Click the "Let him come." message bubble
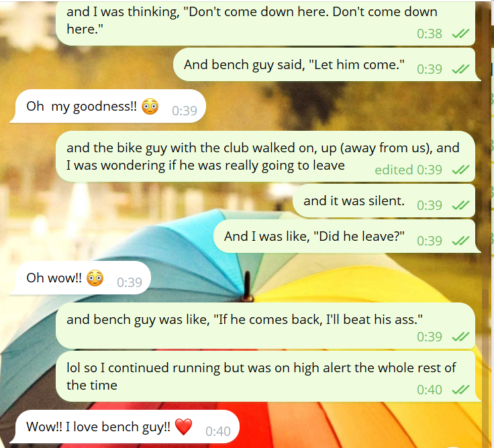The height and width of the screenshot is (448, 494). click(x=327, y=64)
